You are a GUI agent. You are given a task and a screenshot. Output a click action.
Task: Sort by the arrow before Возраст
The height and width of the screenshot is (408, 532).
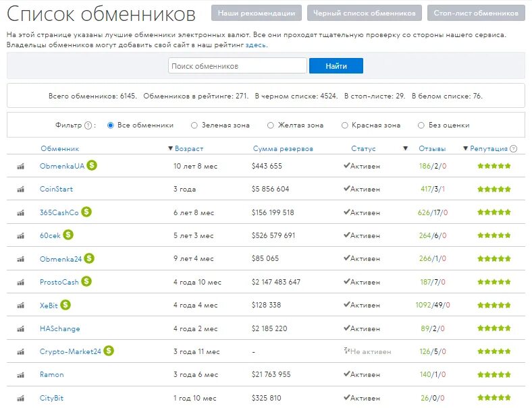click(171, 148)
